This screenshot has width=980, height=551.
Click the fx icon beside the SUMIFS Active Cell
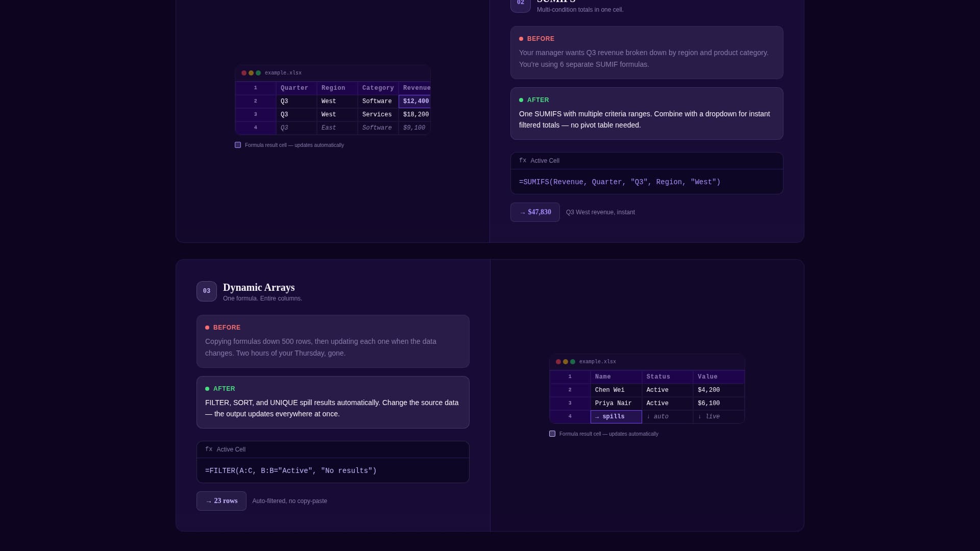(523, 161)
